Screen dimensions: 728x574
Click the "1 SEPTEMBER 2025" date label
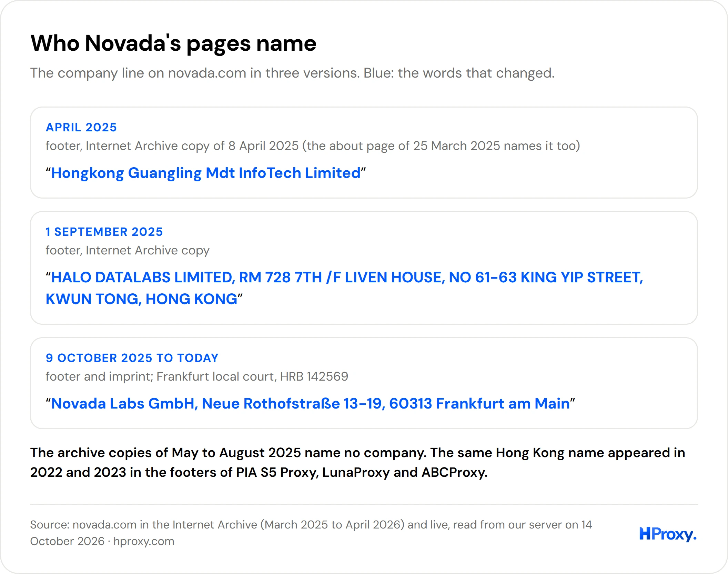click(104, 232)
